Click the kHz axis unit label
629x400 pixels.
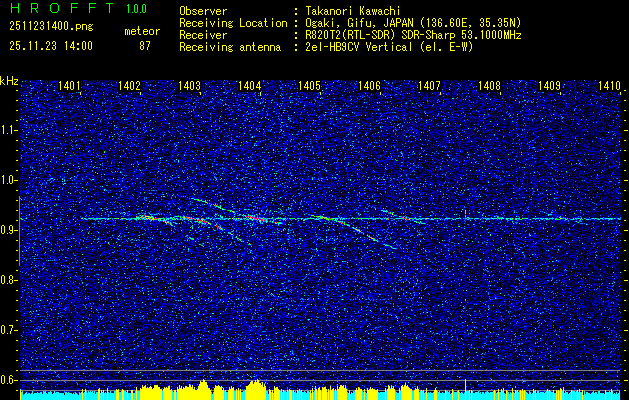tap(9, 81)
